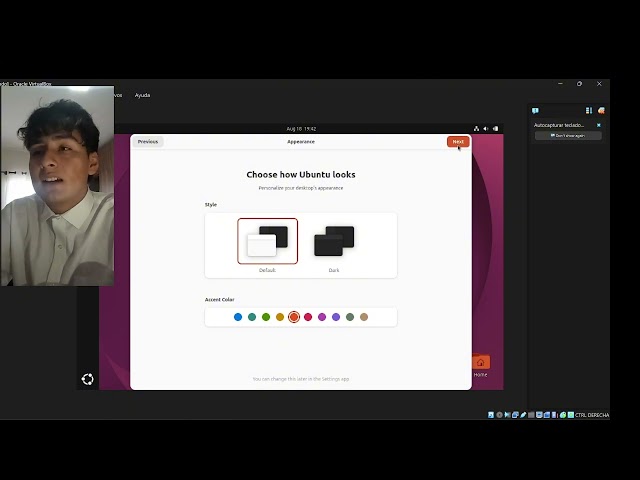
Task: Select the Default light style thumbnail
Action: 268,241
